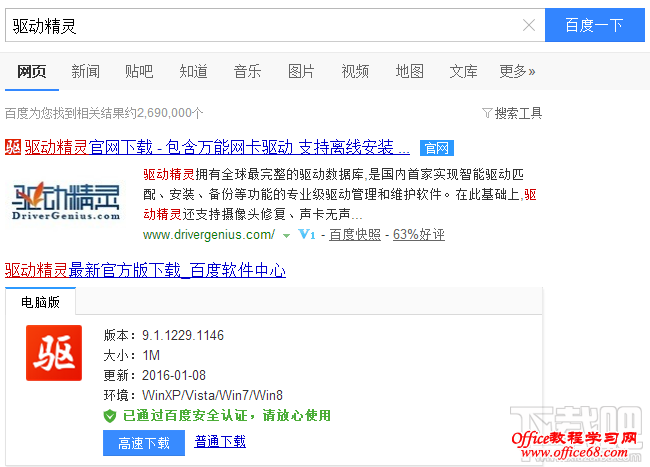Open the 视频 tab
Viewport: 650px width, 467px height.
click(355, 72)
